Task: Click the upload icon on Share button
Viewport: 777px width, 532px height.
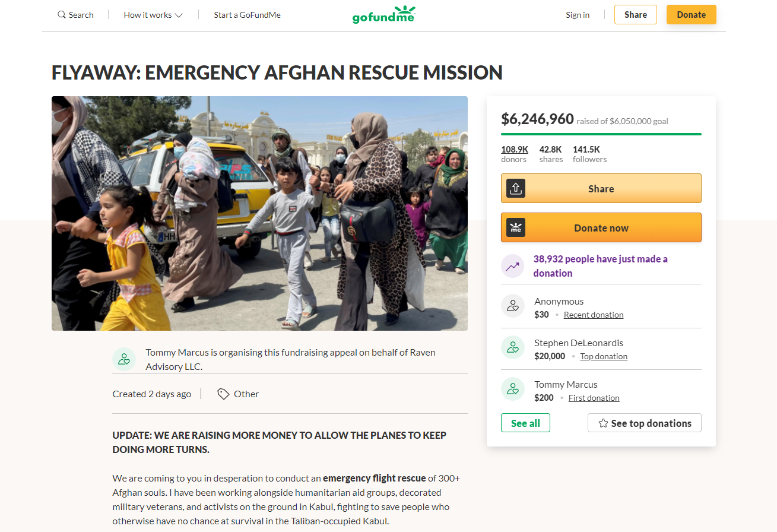Action: [x=516, y=188]
